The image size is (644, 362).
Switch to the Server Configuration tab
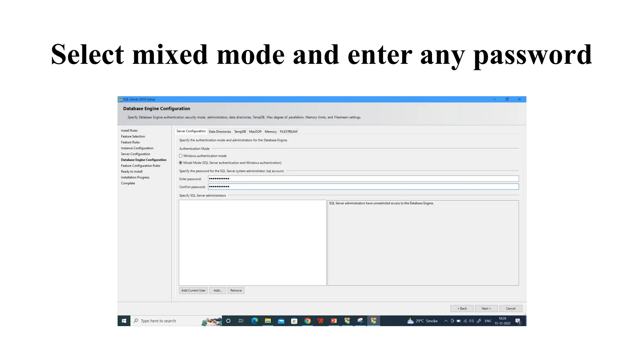(191, 131)
